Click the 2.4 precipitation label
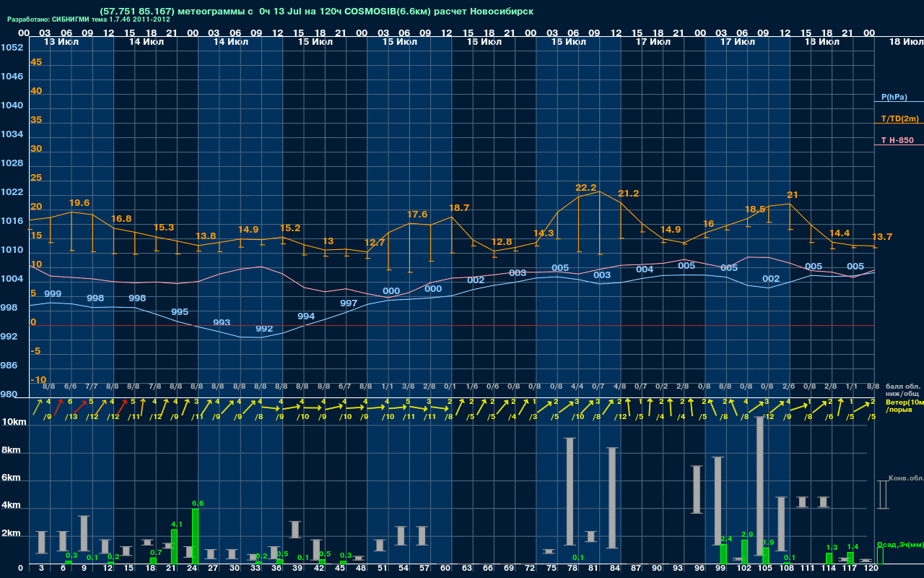This screenshot has height=578, width=924. tap(726, 539)
